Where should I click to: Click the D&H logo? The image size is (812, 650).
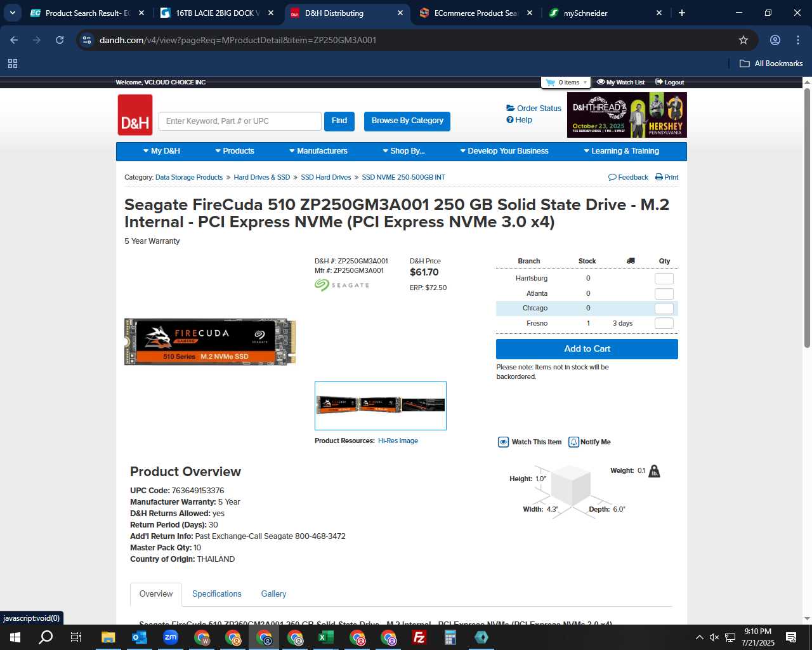point(135,115)
